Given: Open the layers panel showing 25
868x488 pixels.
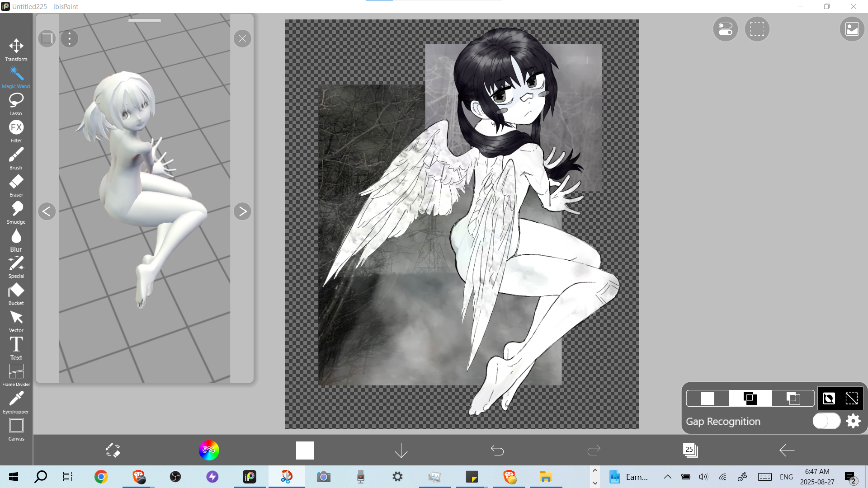Looking at the screenshot, I should point(690,450).
